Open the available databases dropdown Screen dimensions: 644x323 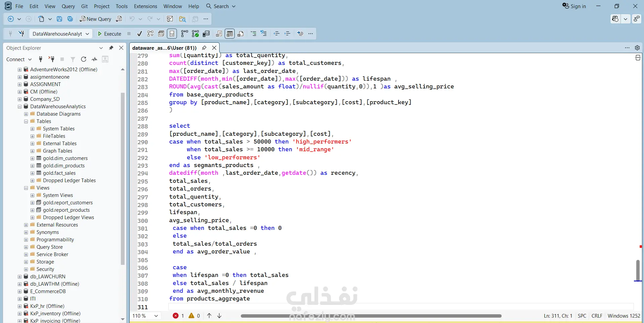61,34
